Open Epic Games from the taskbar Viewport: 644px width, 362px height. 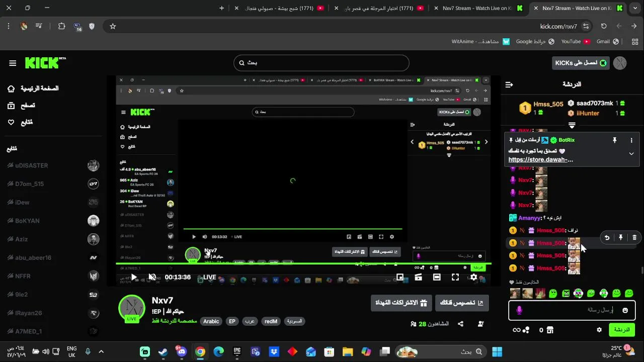tap(237, 351)
